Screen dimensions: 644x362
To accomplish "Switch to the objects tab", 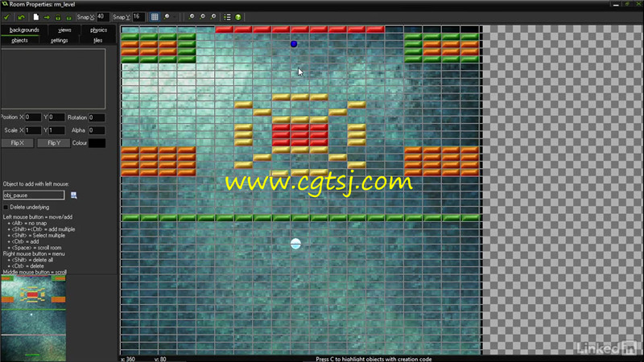I will 19,40.
